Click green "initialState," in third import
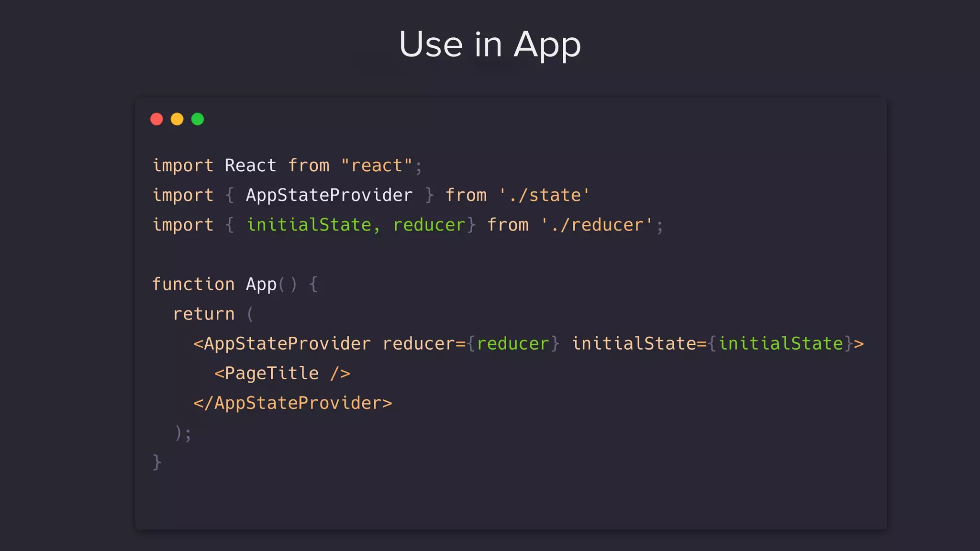The height and width of the screenshot is (551, 980). point(313,225)
